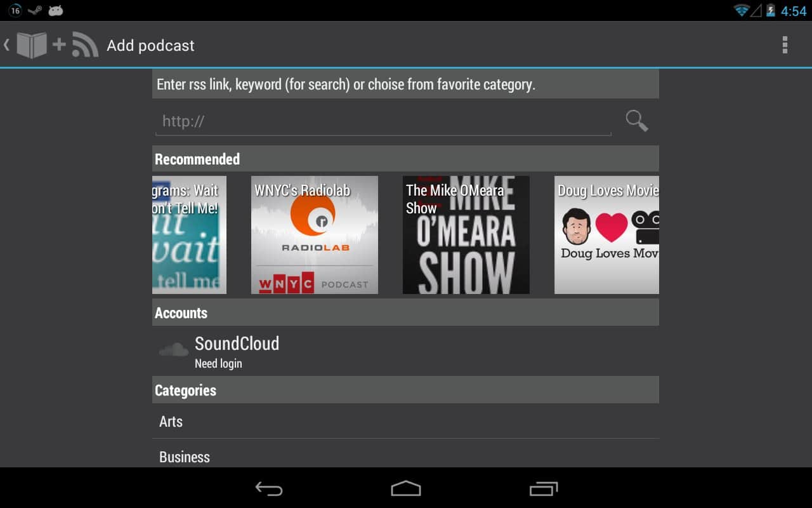Click the SoundCloud cloud icon
Viewport: 812px width, 508px height.
(173, 350)
